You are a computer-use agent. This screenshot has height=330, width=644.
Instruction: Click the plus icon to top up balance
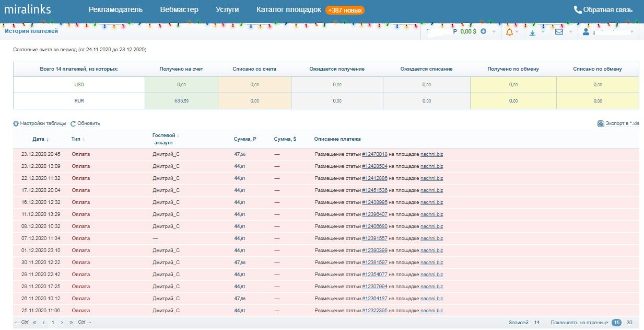[x=483, y=32]
